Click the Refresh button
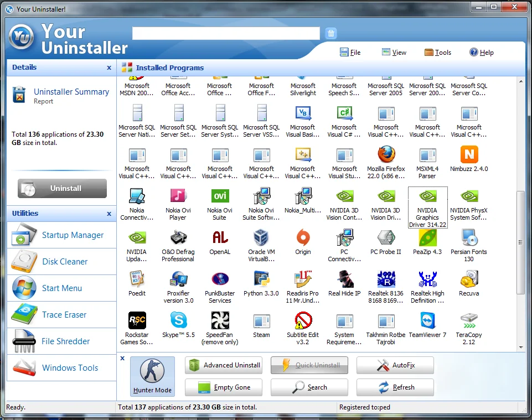 point(395,387)
